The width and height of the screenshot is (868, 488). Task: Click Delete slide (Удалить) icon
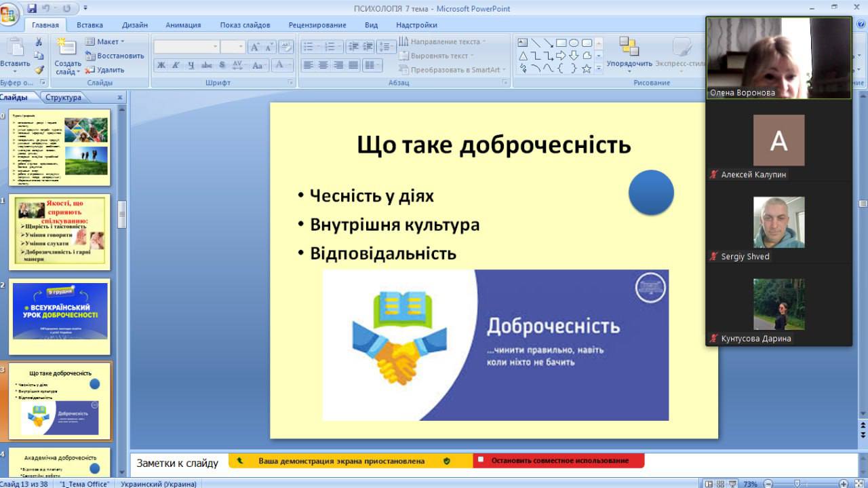(104, 70)
